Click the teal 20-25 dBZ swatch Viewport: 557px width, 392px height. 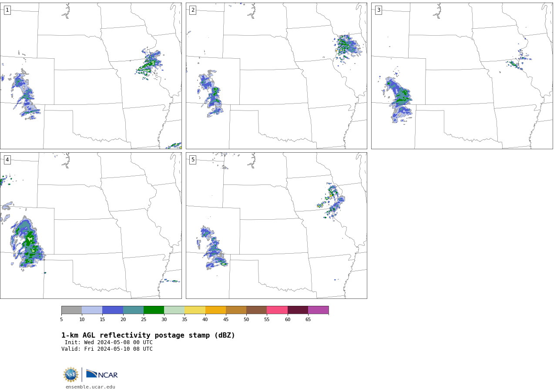click(x=133, y=310)
